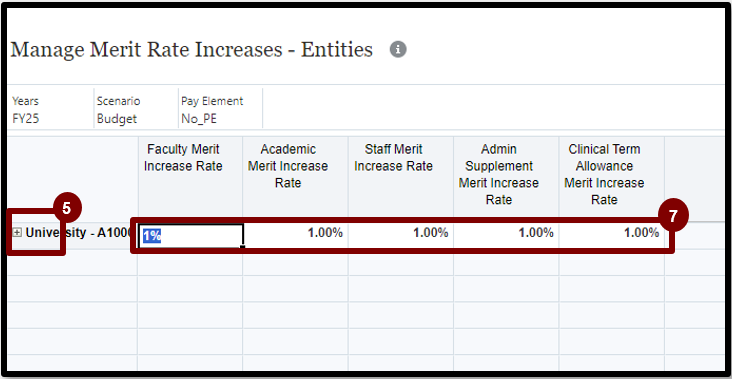This screenshot has height=379, width=732.
Task: Select the Admin Supplement 1.00% cell
Action: coord(506,236)
